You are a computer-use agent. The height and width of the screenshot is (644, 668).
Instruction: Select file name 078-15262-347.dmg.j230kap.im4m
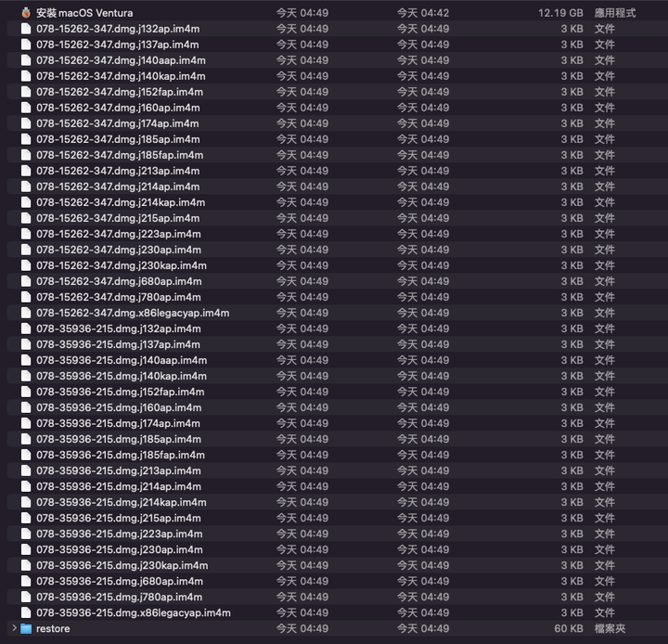(x=122, y=265)
